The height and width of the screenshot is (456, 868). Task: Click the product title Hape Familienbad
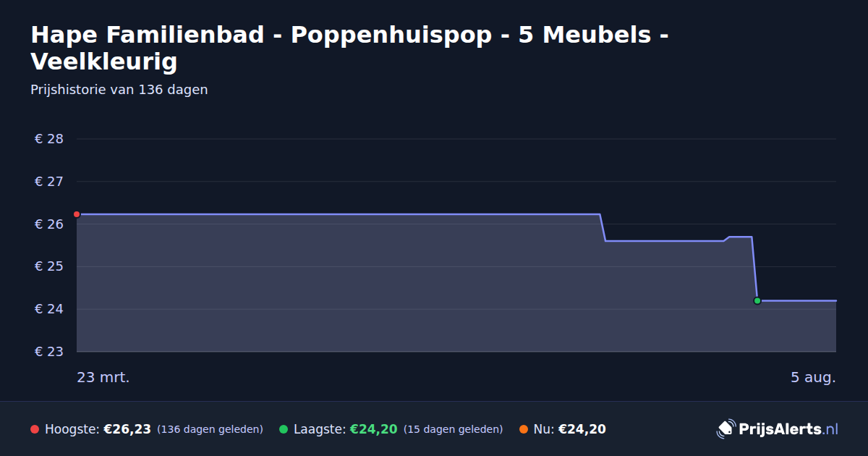[349, 48]
